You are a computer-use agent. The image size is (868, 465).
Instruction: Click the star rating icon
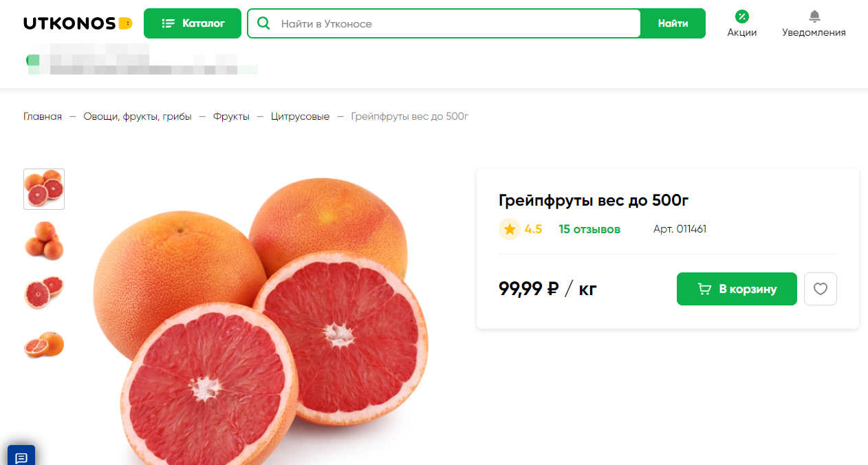pos(510,229)
